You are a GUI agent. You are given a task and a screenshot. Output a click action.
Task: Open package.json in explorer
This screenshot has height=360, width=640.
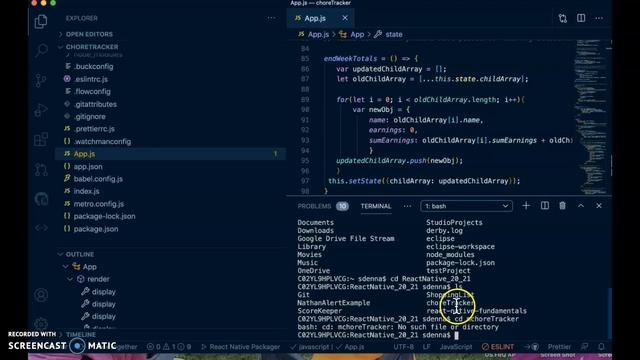(96, 229)
